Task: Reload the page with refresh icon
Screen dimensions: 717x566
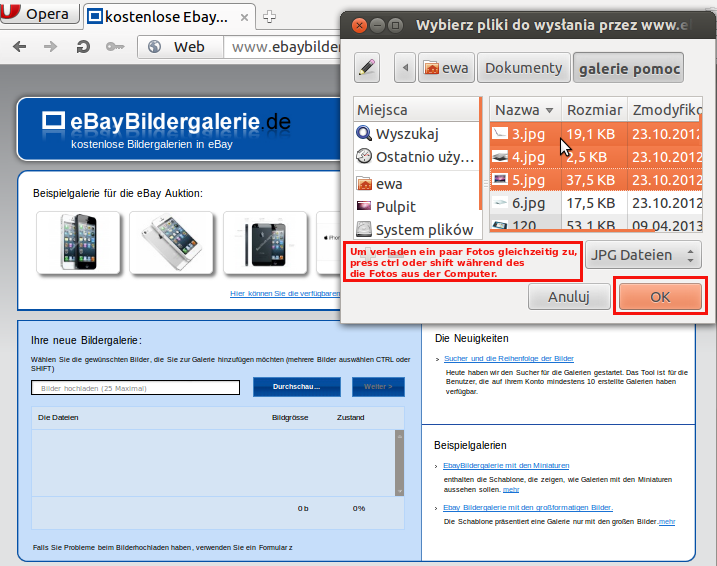Action: pos(83,47)
